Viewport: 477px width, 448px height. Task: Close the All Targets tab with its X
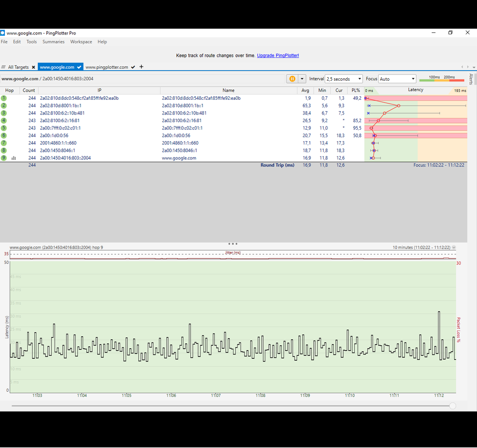pos(33,67)
